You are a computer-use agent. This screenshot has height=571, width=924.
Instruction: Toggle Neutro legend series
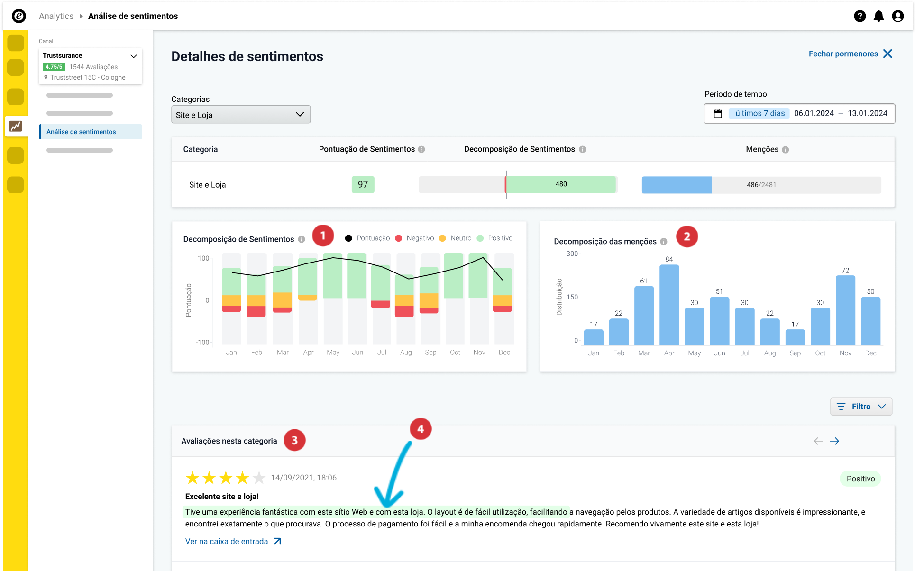455,238
